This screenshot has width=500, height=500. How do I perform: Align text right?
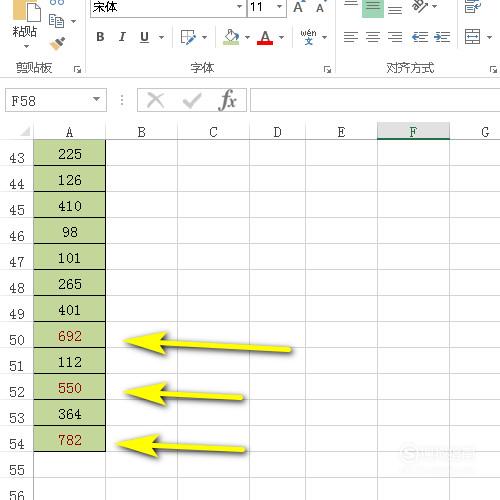pos(395,37)
